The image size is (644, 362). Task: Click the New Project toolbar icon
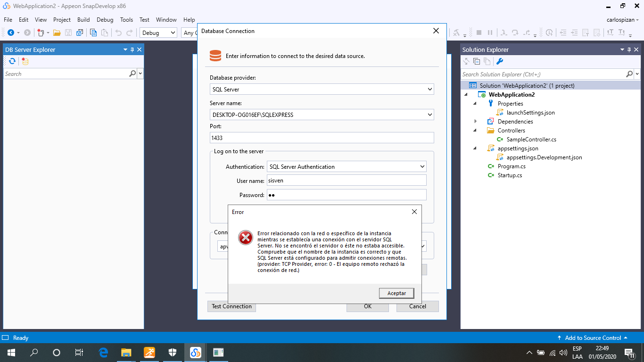[41, 33]
